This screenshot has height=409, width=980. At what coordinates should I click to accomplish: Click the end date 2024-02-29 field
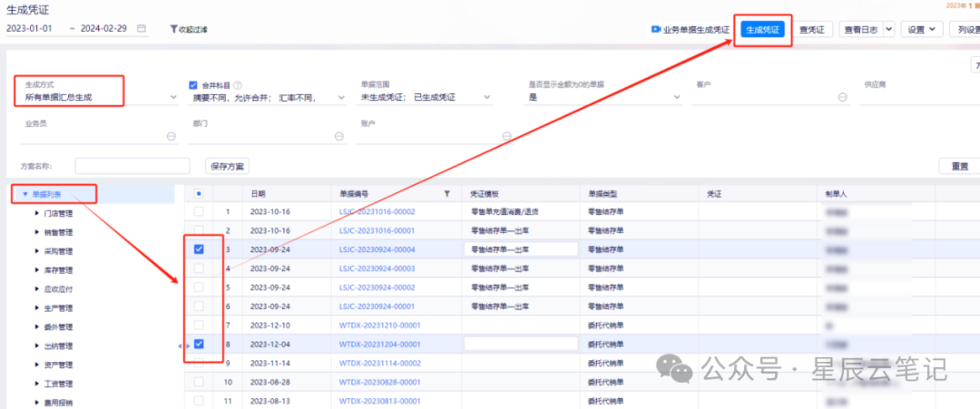coord(103,29)
